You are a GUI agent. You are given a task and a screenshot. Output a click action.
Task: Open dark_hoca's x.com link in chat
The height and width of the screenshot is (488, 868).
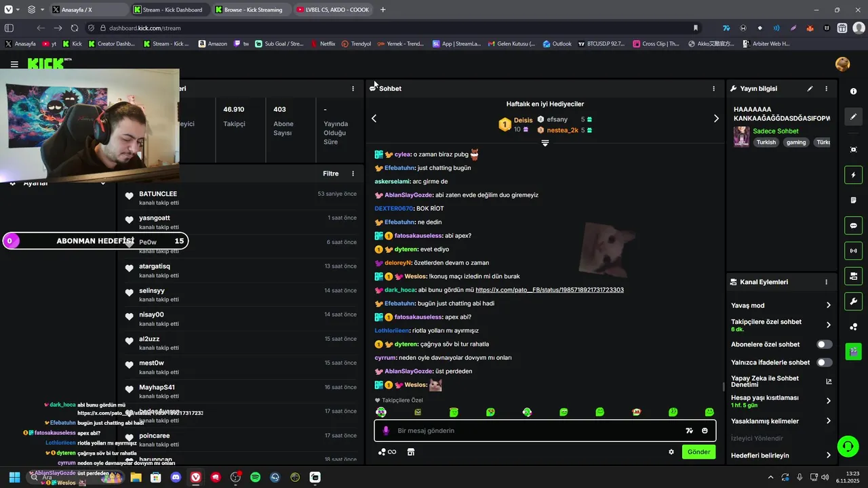(x=549, y=290)
